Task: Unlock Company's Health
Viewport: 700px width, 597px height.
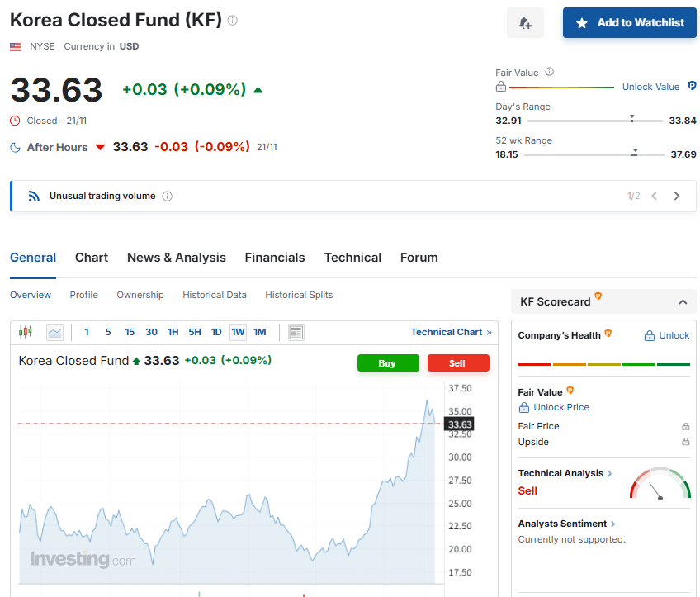Action: pyautogui.click(x=667, y=336)
